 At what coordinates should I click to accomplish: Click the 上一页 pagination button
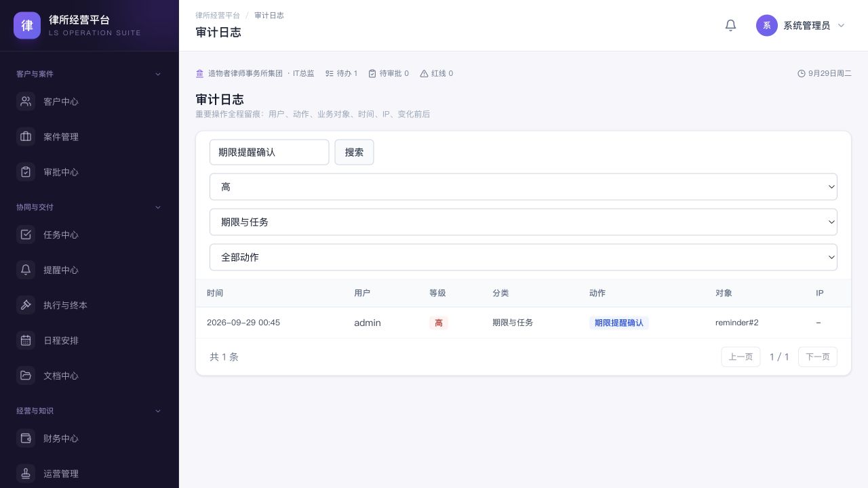pyautogui.click(x=741, y=357)
